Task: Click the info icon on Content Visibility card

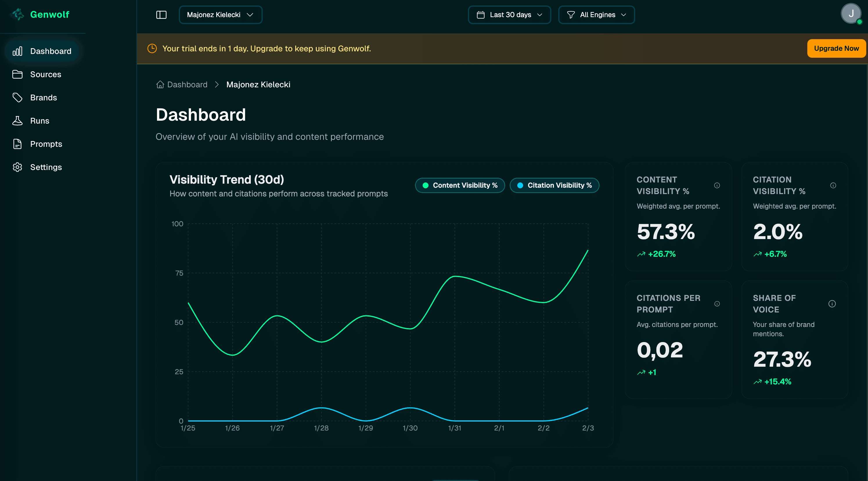Action: coord(717,185)
